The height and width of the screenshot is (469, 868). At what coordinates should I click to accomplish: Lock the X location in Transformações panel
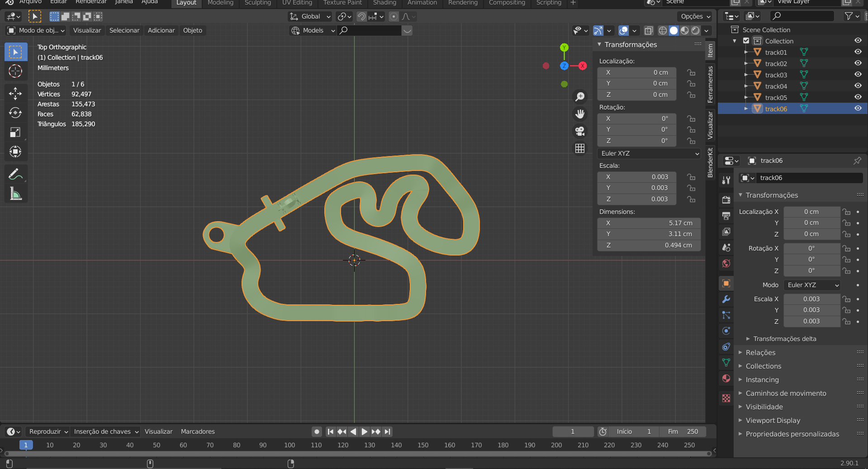point(691,72)
